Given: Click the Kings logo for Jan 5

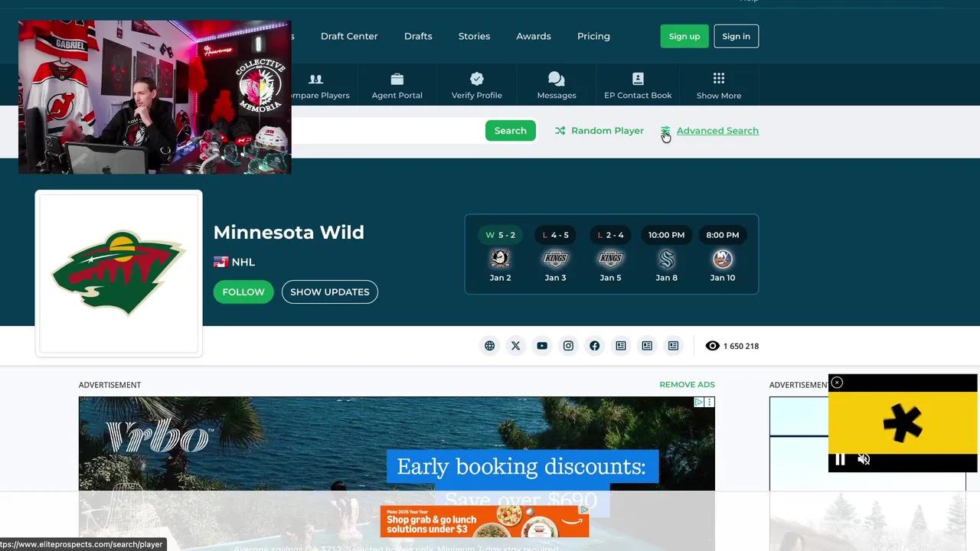Looking at the screenshot, I should click(610, 259).
